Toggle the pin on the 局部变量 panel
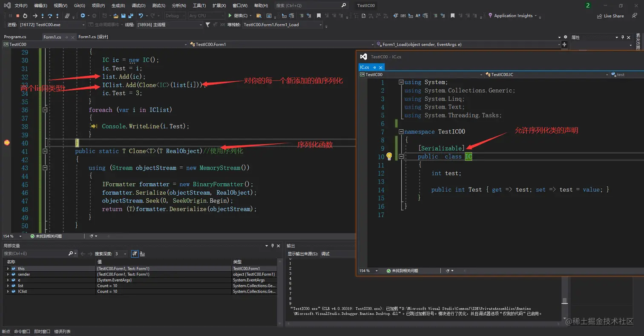This screenshot has height=336, width=644. click(273, 246)
